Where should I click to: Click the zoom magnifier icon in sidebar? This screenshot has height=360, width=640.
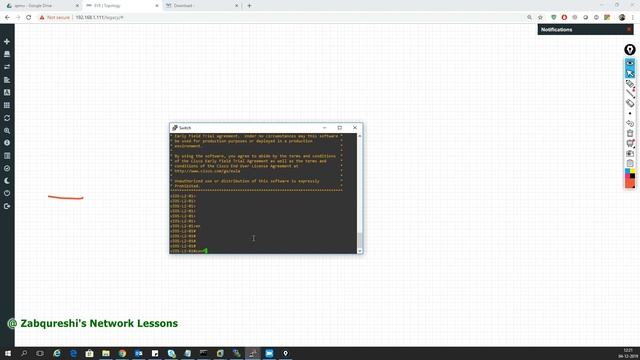tap(7, 131)
